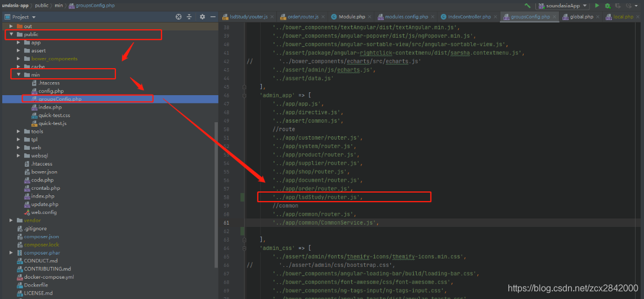Click the fold marker at line 45
644x299 pixels.
(244, 87)
